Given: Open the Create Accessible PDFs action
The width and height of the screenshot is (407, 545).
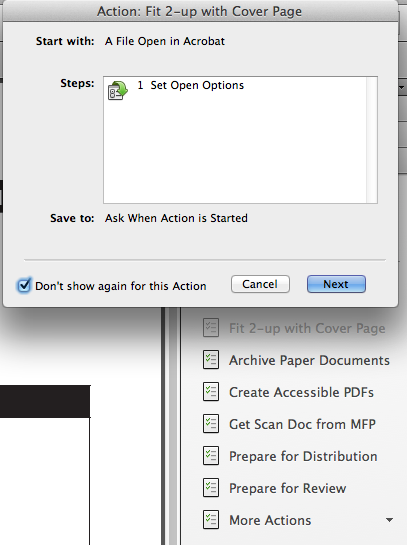Looking at the screenshot, I should tap(301, 392).
